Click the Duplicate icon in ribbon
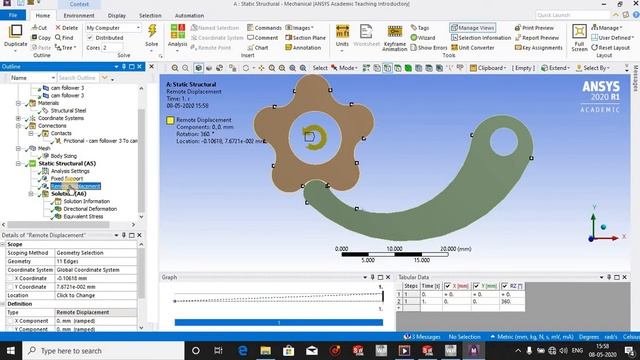Viewport: 640px width, 360px height. [16, 32]
